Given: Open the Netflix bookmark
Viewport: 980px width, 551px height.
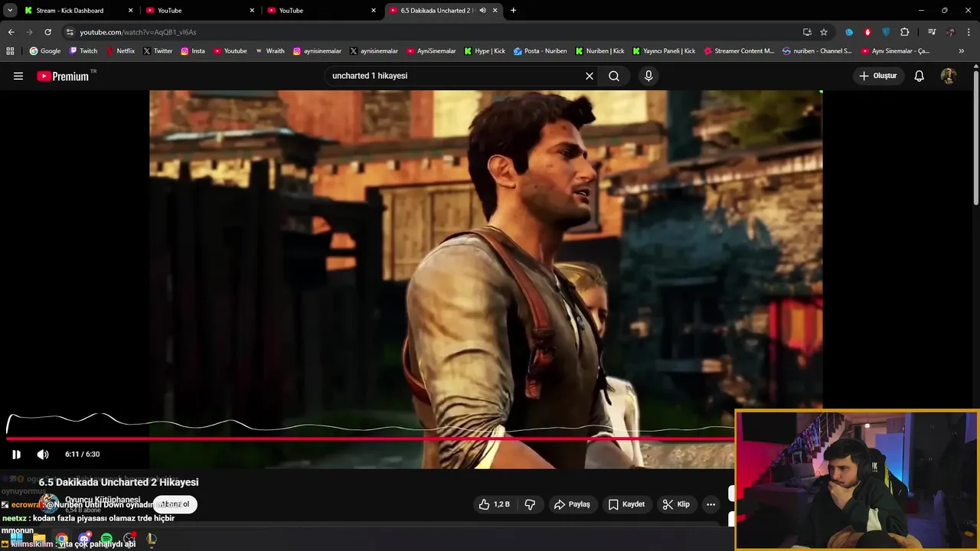Looking at the screenshot, I should (120, 51).
